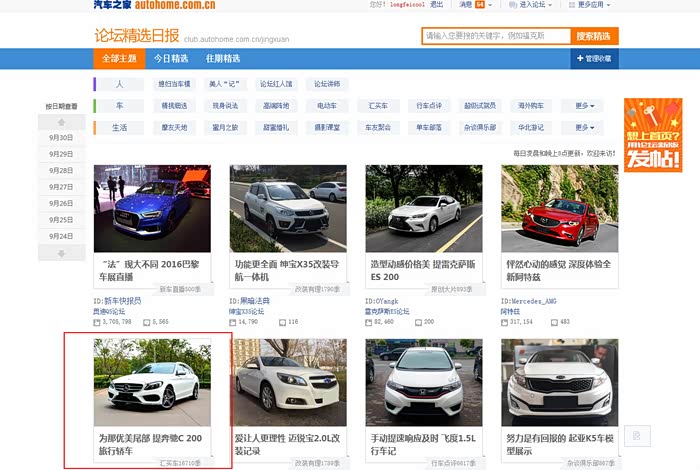The image size is (700, 470).
Task: Expand the 更多应用 dropdown
Action: (x=608, y=5)
